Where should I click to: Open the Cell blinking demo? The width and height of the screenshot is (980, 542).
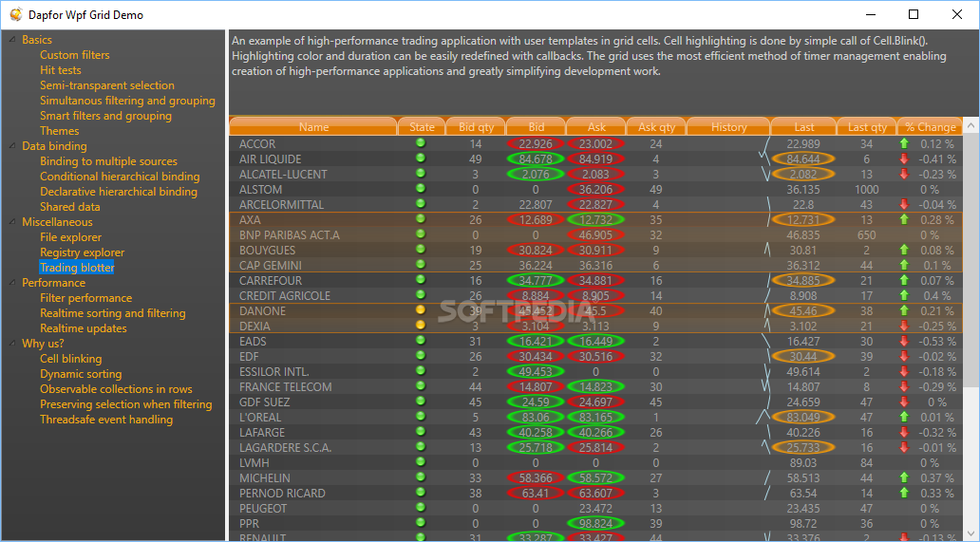pos(70,359)
